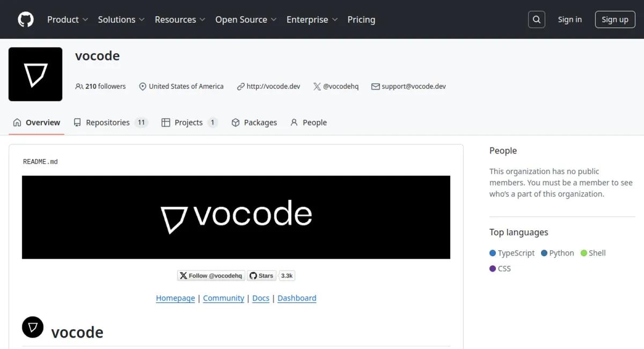This screenshot has height=349, width=644.
Task: Click the People person icon
Action: (294, 122)
